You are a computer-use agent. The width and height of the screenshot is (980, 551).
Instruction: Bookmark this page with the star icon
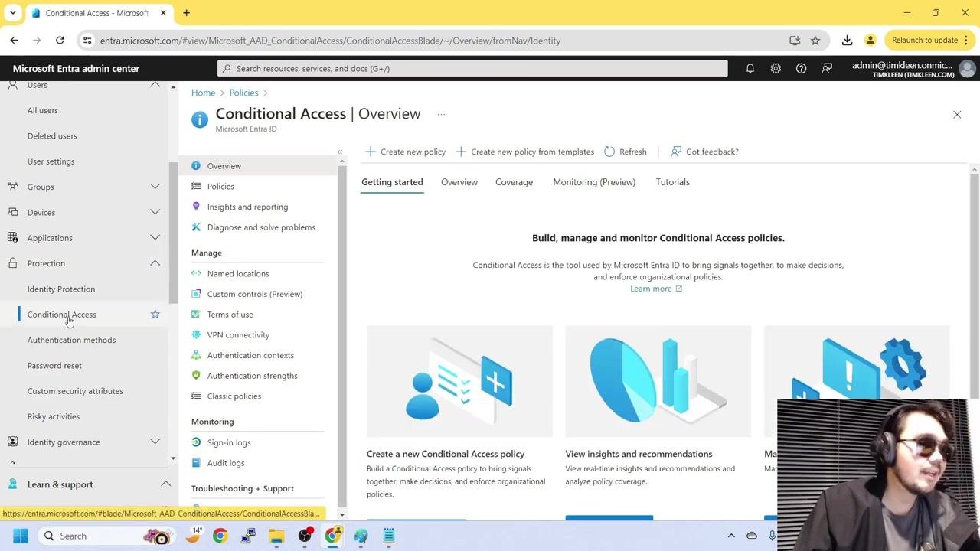click(815, 40)
